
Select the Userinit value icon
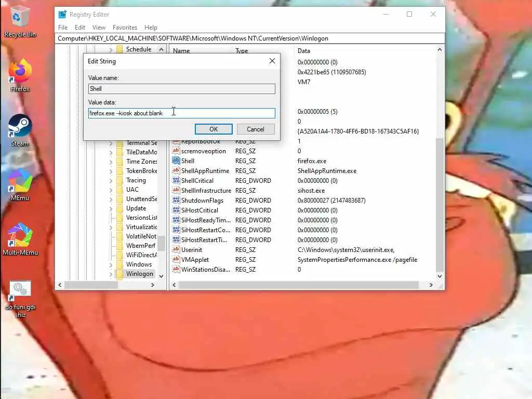tap(176, 249)
